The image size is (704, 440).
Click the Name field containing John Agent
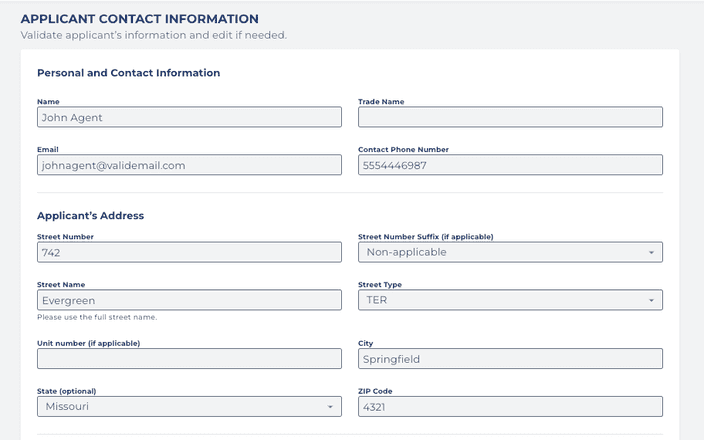coord(189,117)
